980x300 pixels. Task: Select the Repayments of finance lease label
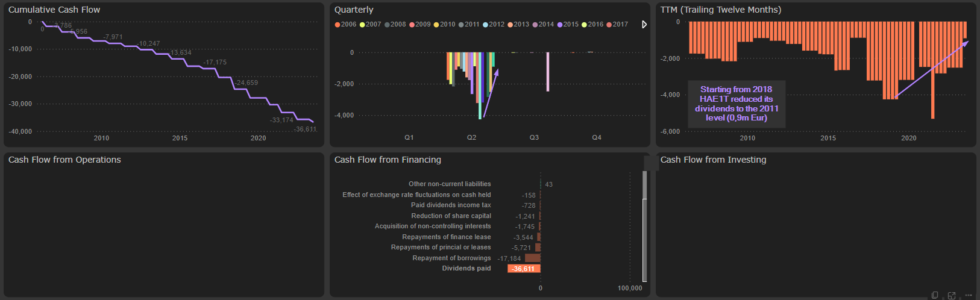[446, 237]
